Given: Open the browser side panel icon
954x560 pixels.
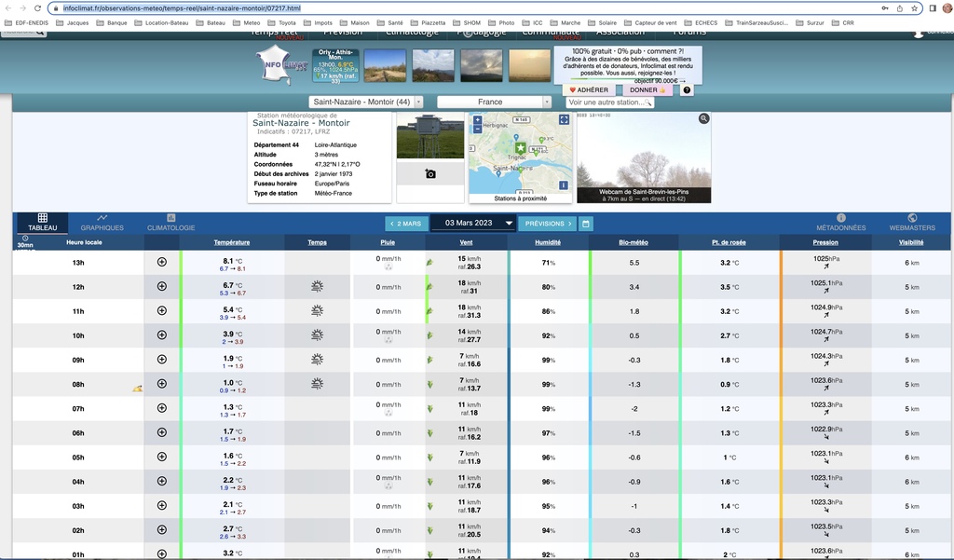Looking at the screenshot, I should point(934,8).
